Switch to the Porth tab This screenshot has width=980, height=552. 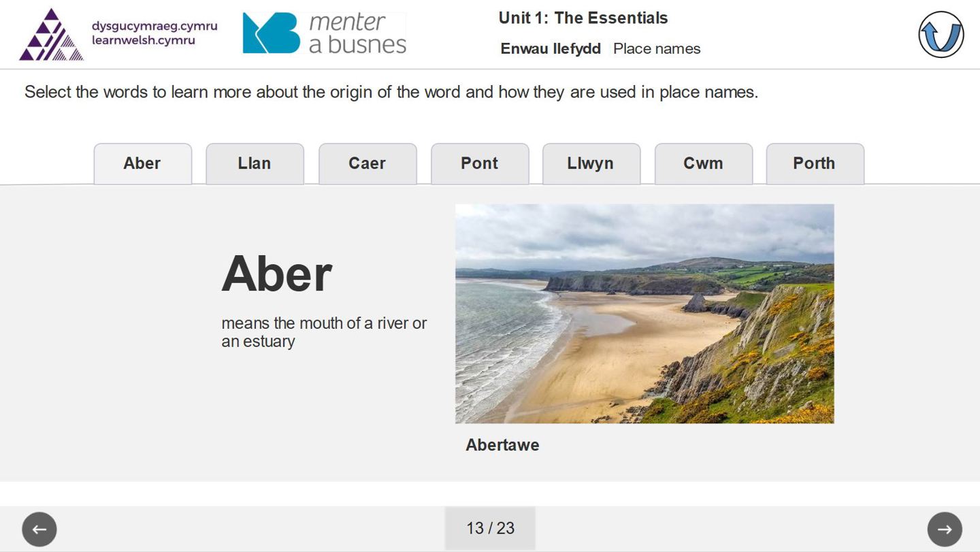pos(815,163)
